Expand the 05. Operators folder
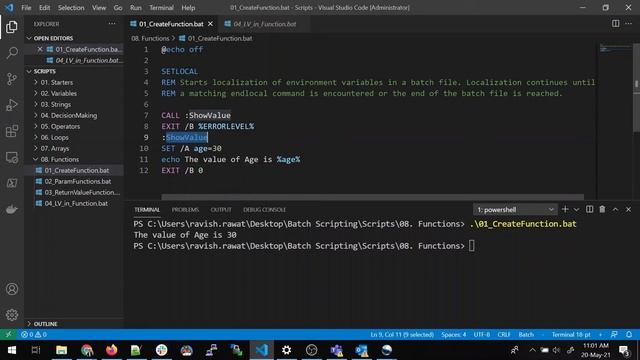This screenshot has width=640, height=360. (x=60, y=127)
